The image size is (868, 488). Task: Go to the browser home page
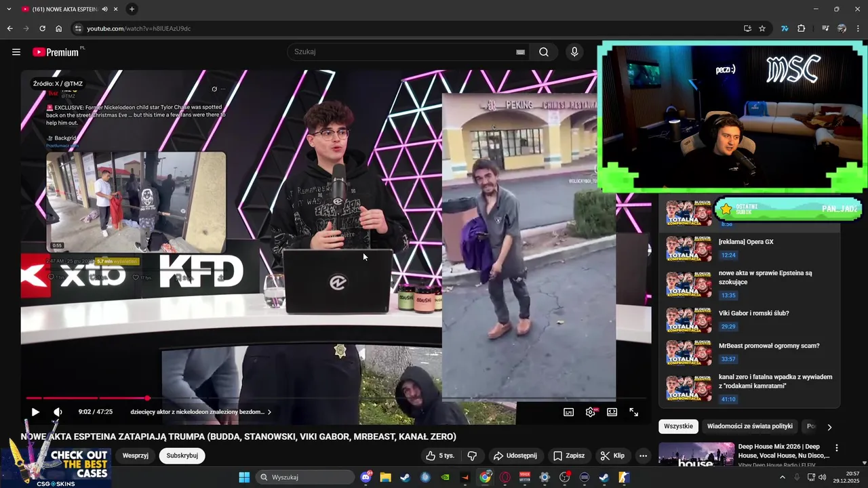59,28
